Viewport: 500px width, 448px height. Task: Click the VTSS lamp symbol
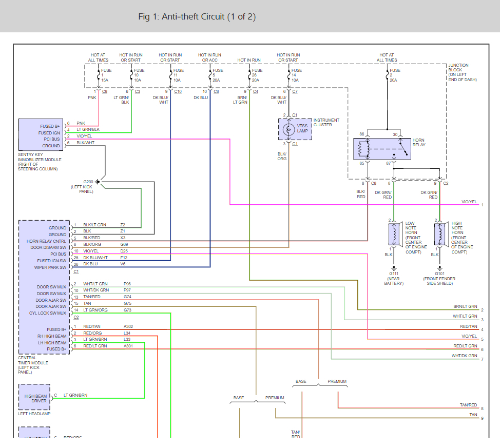[x=289, y=129]
